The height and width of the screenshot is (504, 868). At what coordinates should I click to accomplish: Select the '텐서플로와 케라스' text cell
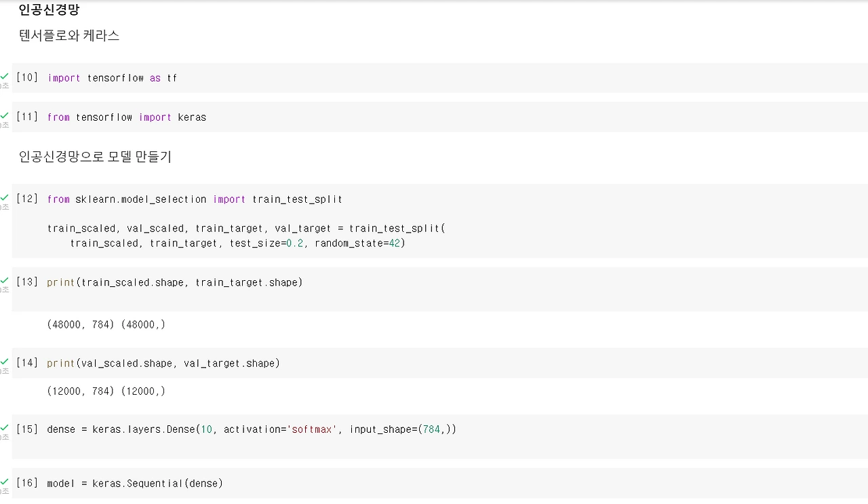(69, 36)
